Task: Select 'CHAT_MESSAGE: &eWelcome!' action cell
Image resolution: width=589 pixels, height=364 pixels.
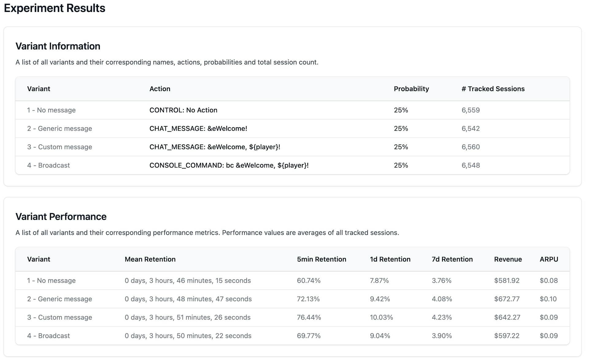Action: [198, 128]
